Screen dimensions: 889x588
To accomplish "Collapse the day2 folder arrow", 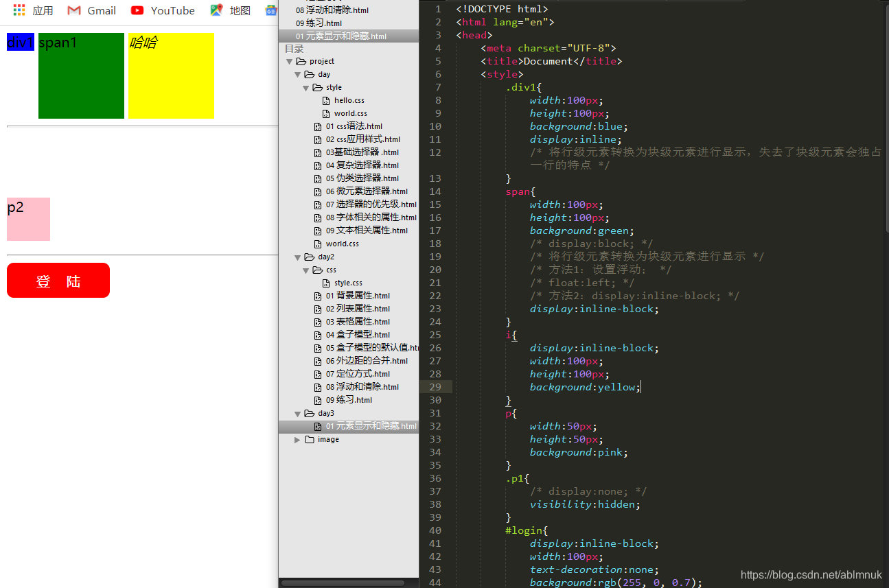I will 298,257.
